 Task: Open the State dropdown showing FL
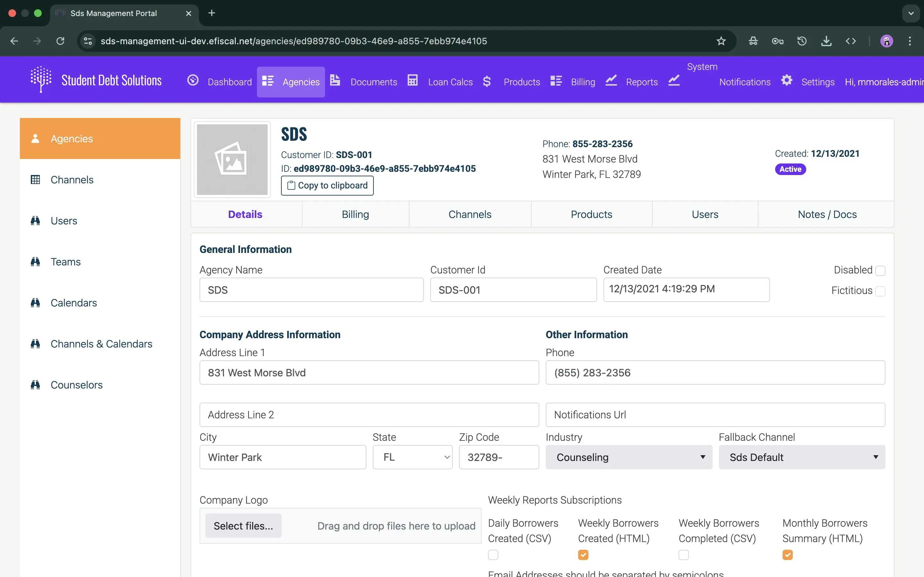[x=412, y=457]
